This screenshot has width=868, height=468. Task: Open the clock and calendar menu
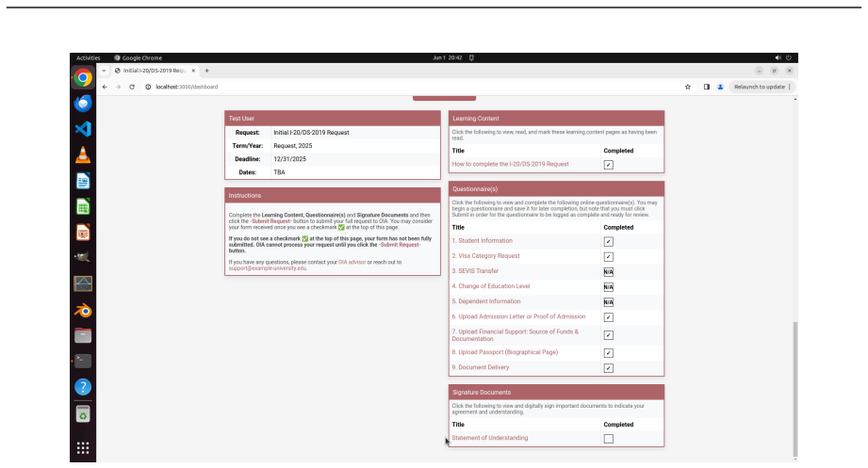point(448,57)
